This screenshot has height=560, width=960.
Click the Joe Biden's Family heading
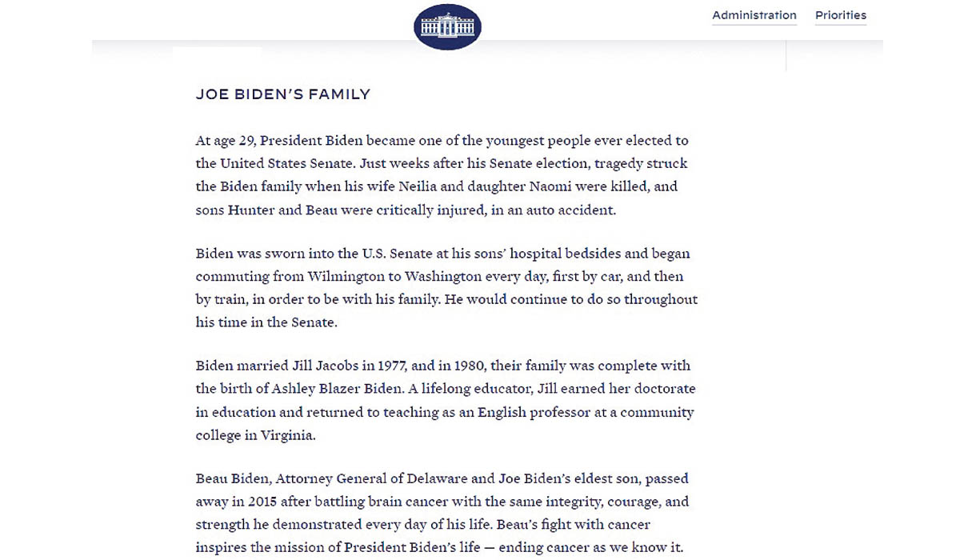pyautogui.click(x=283, y=94)
